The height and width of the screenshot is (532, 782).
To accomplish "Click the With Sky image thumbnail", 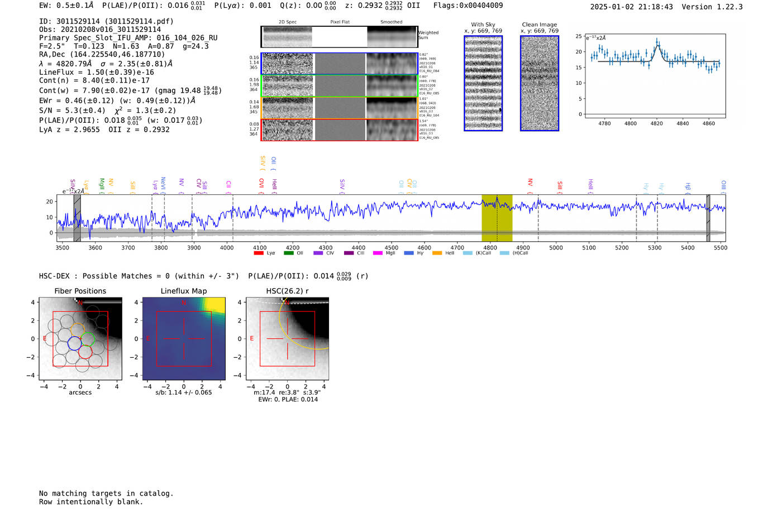I will 483,83.
